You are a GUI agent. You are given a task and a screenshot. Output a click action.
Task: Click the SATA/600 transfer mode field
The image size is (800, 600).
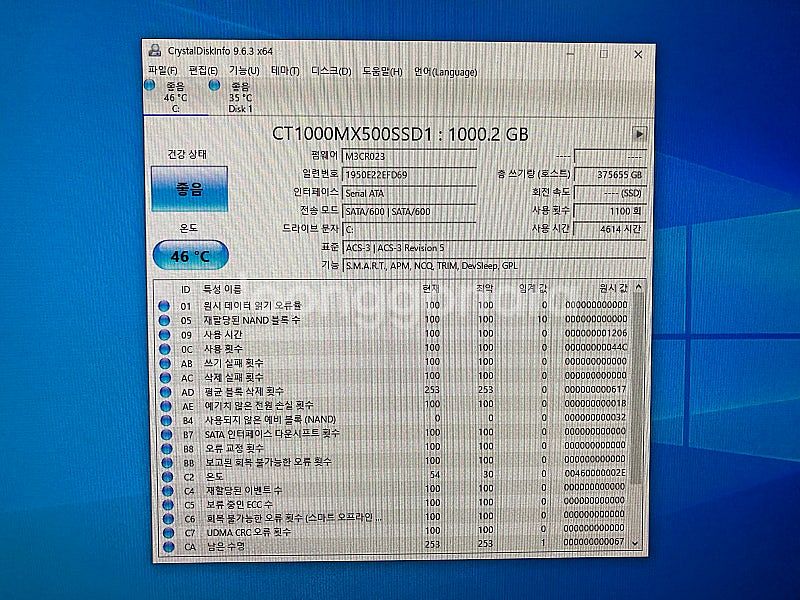tap(409, 211)
